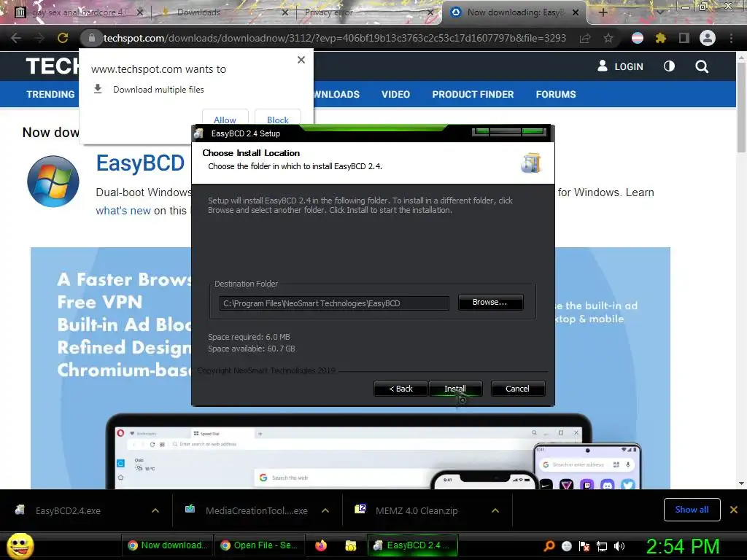Click the Back button in EasyBCD Setup
Screen dimensions: 747x560
pos(400,389)
